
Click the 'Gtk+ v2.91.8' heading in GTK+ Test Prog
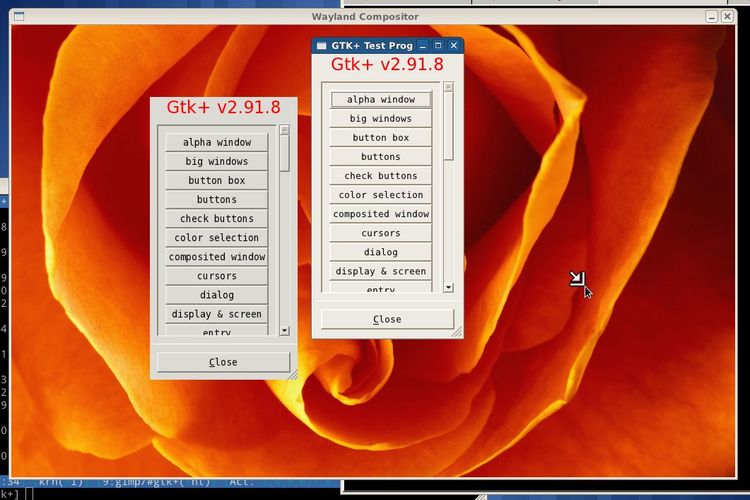coord(387,64)
